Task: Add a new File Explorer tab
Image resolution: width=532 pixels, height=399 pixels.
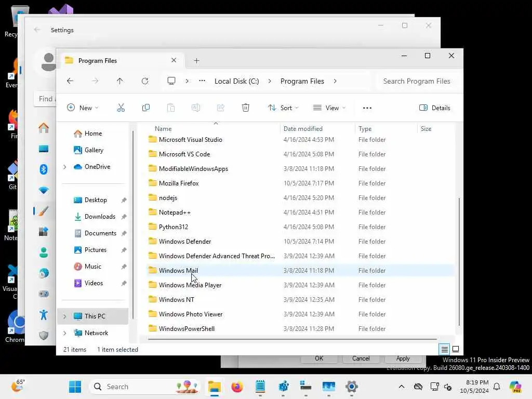Action: click(x=196, y=61)
